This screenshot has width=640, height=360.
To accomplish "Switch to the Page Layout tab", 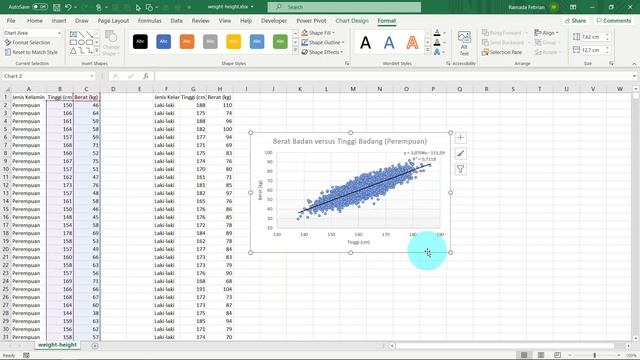I will [x=113, y=20].
